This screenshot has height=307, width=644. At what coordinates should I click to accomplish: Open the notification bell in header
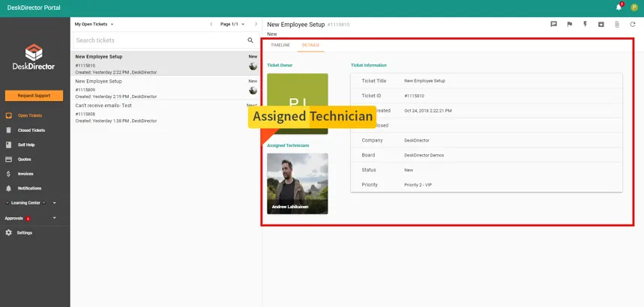(x=619, y=7)
